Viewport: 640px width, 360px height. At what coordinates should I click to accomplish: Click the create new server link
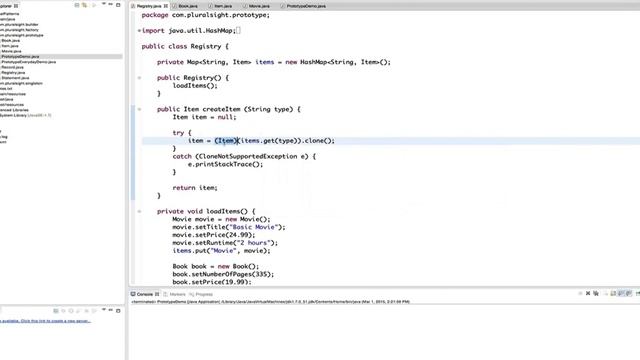45,321
